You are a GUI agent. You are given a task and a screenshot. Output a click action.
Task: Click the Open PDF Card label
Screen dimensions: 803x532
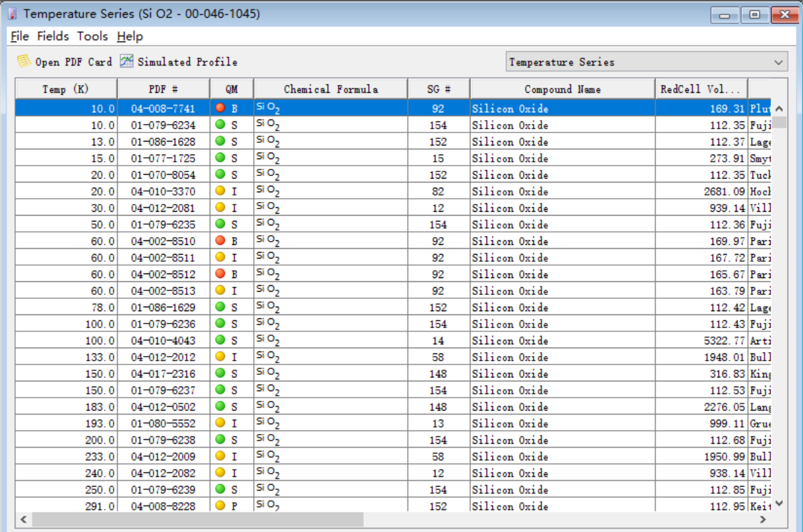(73, 62)
